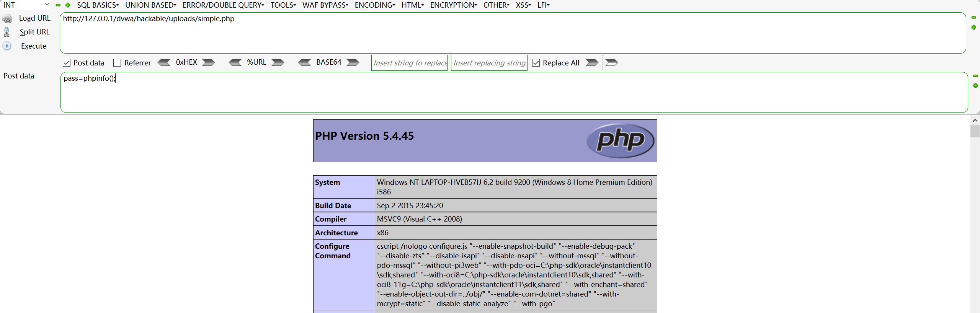This screenshot has width=980, height=313.
Task: Click the 'Sep 2 2015 23:45:20' value
Action: [x=410, y=206]
